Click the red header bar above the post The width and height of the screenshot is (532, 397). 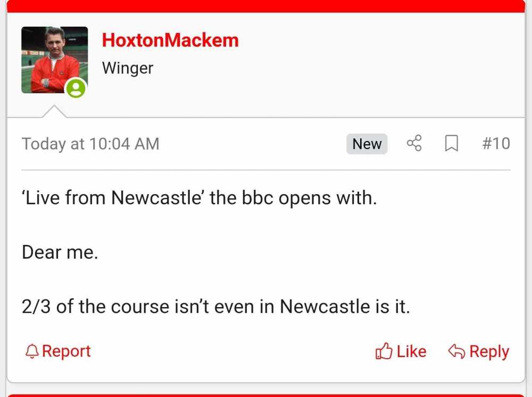266,5
